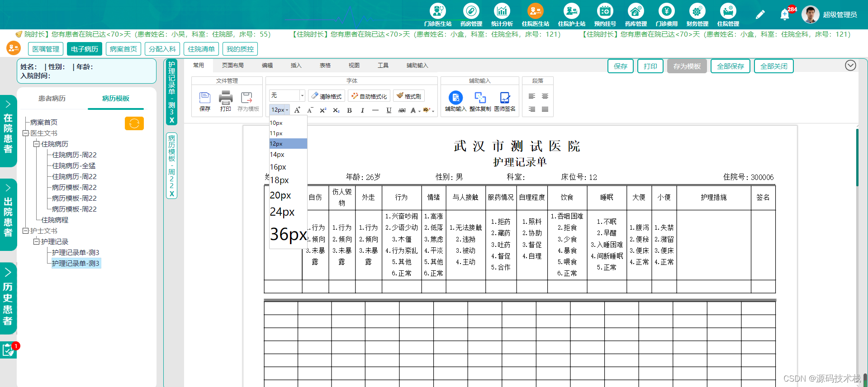868x387 pixels.
Task: Align paragraph right
Action: (x=532, y=109)
